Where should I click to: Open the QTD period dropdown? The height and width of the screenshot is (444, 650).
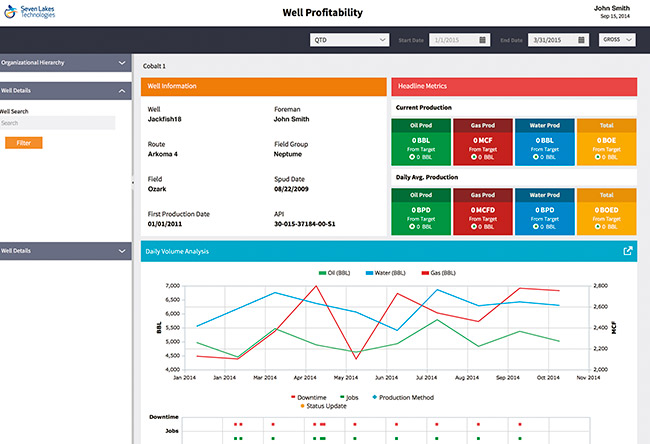[349, 40]
